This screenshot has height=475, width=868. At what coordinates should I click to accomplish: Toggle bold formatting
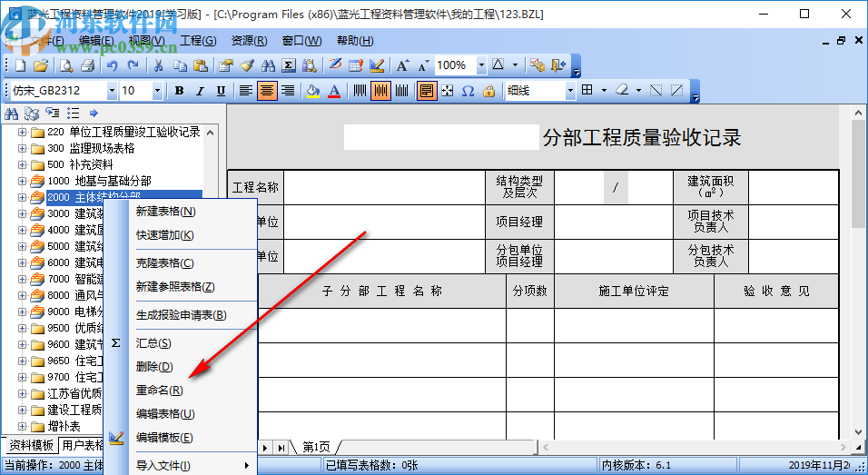click(179, 90)
